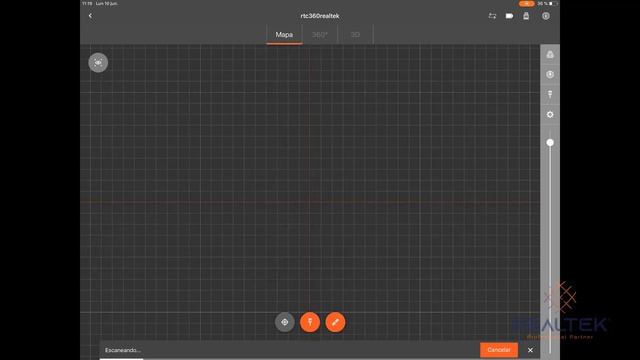Click the orange scanner start button
This screenshot has width=640, height=360.
(x=310, y=322)
